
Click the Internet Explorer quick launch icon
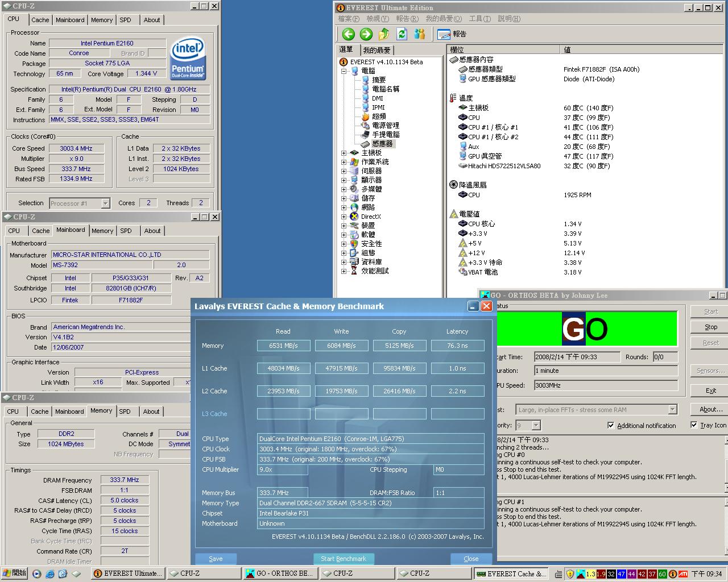click(49, 574)
